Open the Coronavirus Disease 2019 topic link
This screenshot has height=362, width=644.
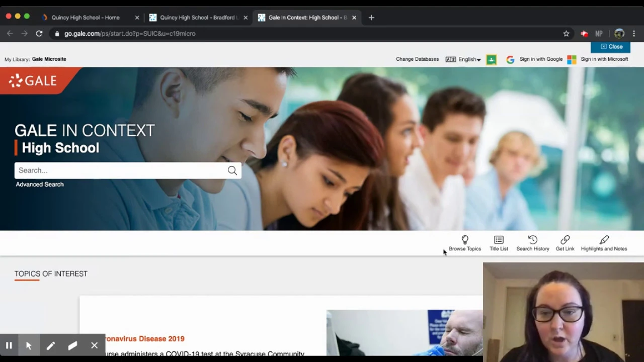[x=145, y=339]
